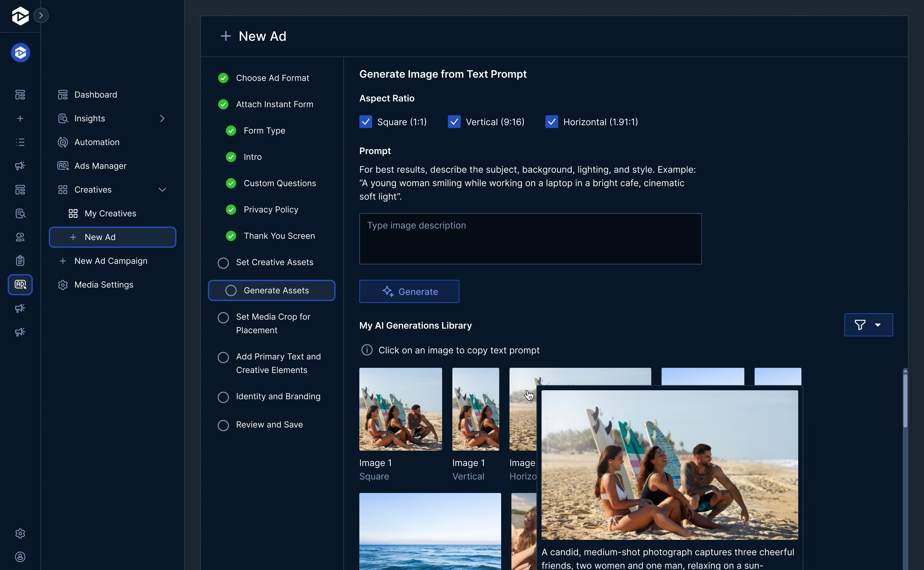Select the document search icon in the sidebar
The image size is (924, 570).
click(x=20, y=213)
